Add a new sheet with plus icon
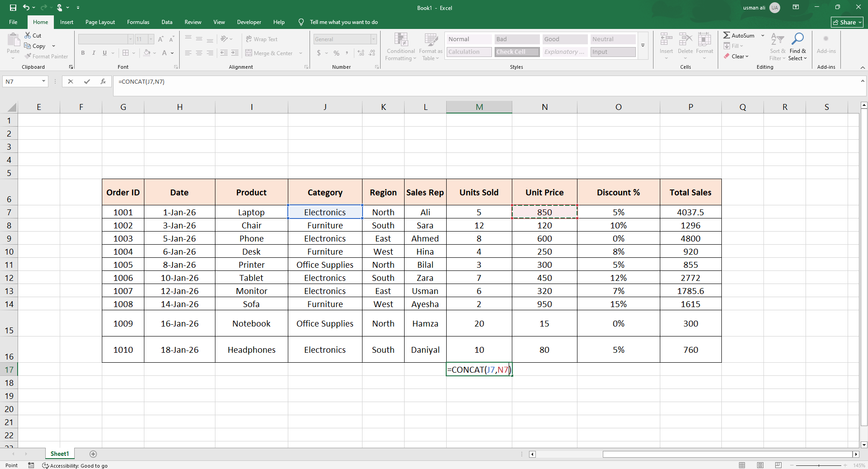Image resolution: width=868 pixels, height=469 pixels. (x=93, y=454)
